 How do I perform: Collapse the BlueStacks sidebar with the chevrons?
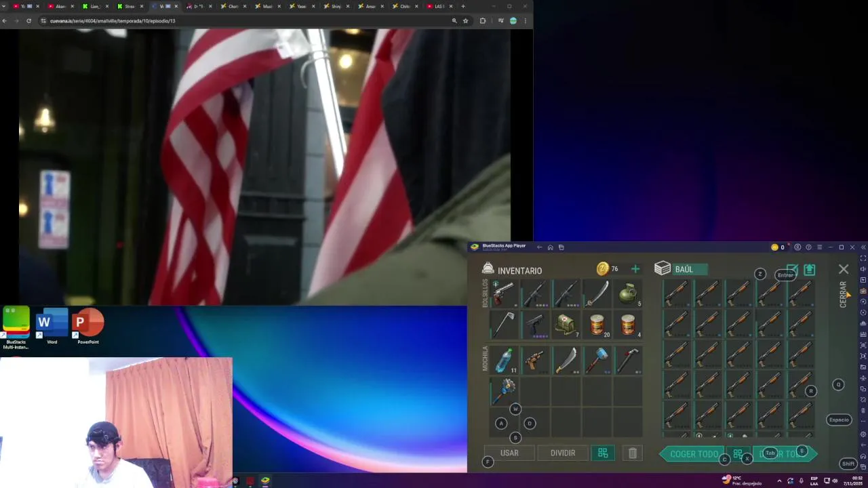pyautogui.click(x=863, y=247)
